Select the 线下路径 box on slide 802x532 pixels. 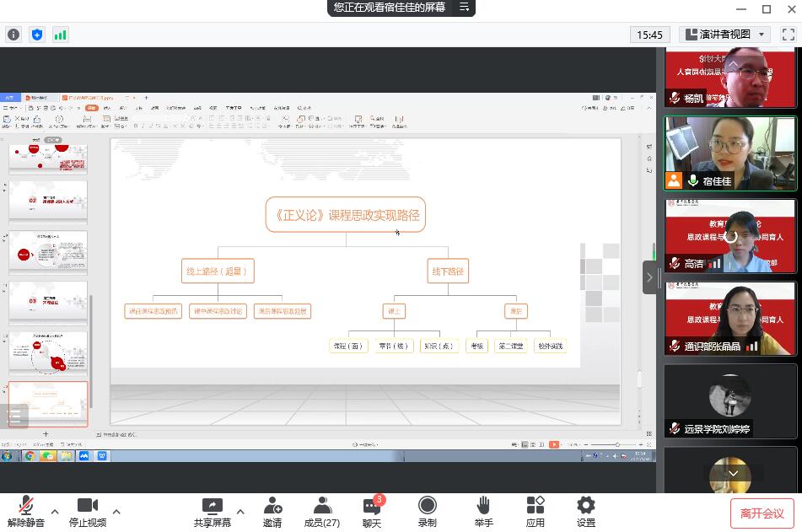(448, 271)
